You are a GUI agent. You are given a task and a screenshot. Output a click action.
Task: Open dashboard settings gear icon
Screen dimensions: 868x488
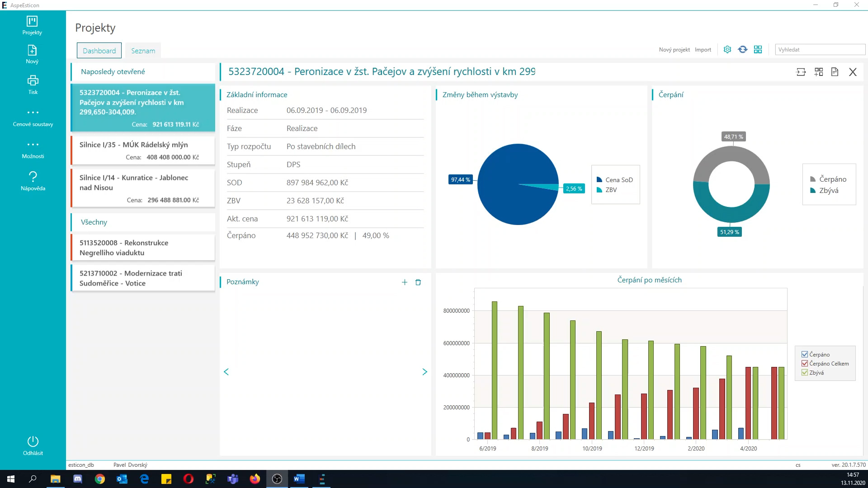tap(727, 50)
